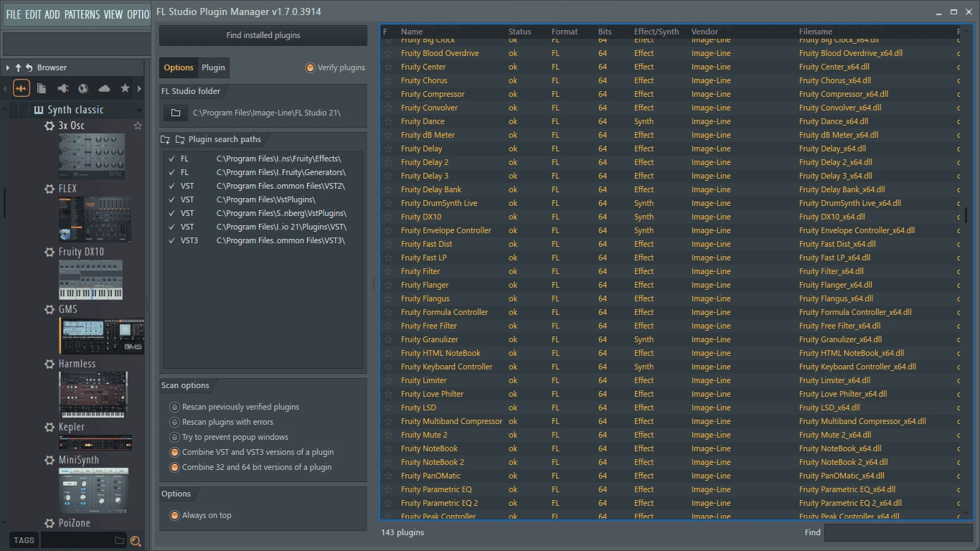Screen dimensions: 980x551
Task: Click the gear icon beside Kepler
Action: coord(50,427)
